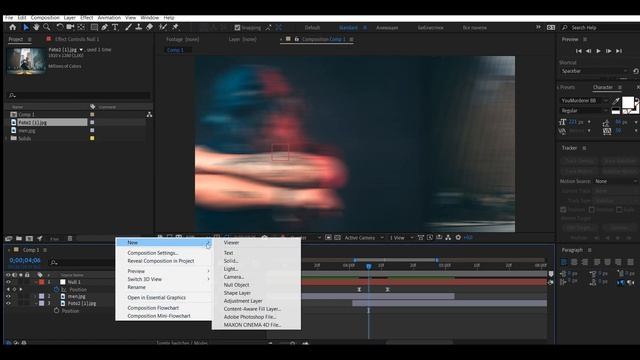Click the Foto2 thumbnail in Project panel
The height and width of the screenshot is (360, 640).
(x=26, y=60)
